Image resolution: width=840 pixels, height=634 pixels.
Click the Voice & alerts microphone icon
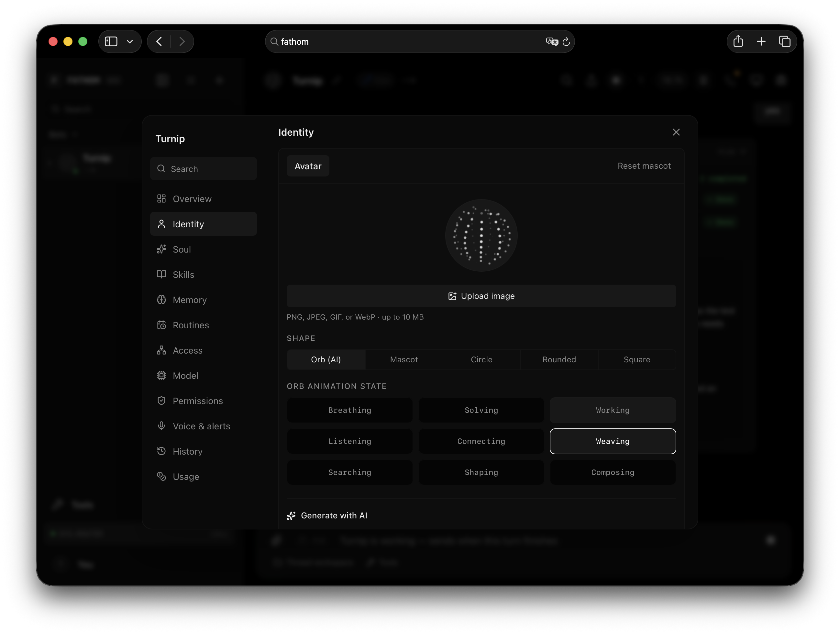161,426
